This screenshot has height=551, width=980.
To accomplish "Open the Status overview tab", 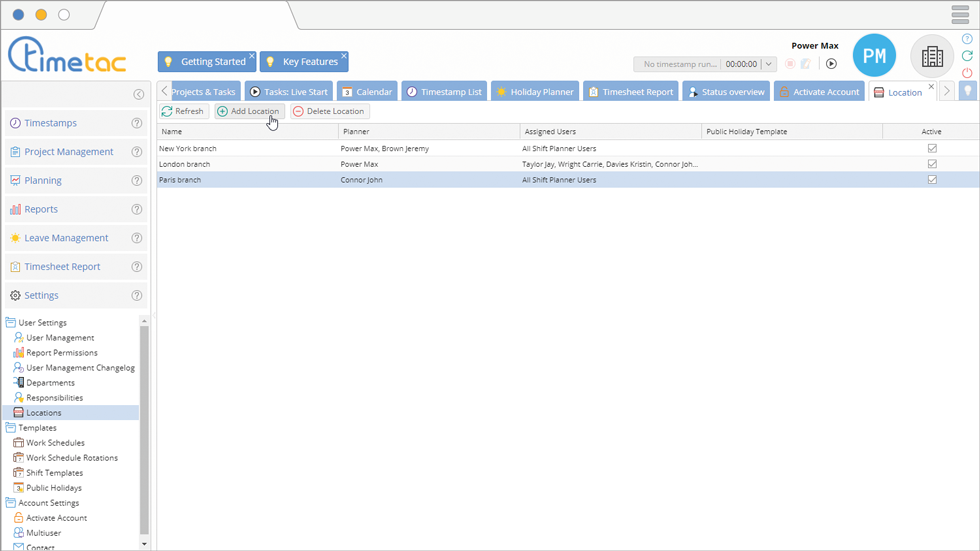I will point(725,92).
